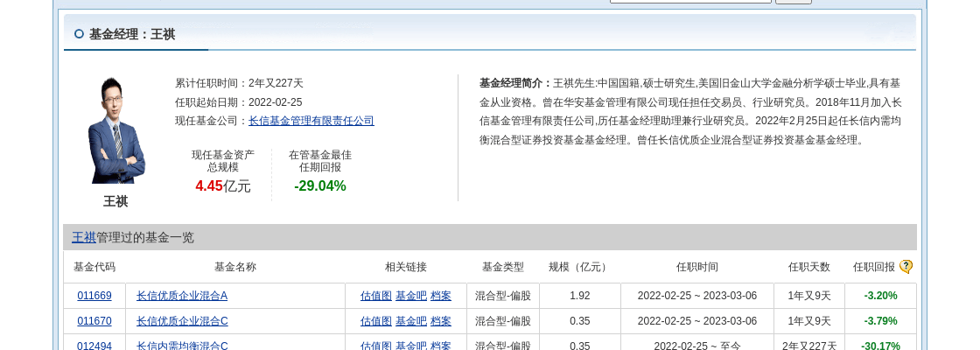Open fund code 011669
Image resolution: width=980 pixels, height=350 pixels.
tap(94, 296)
